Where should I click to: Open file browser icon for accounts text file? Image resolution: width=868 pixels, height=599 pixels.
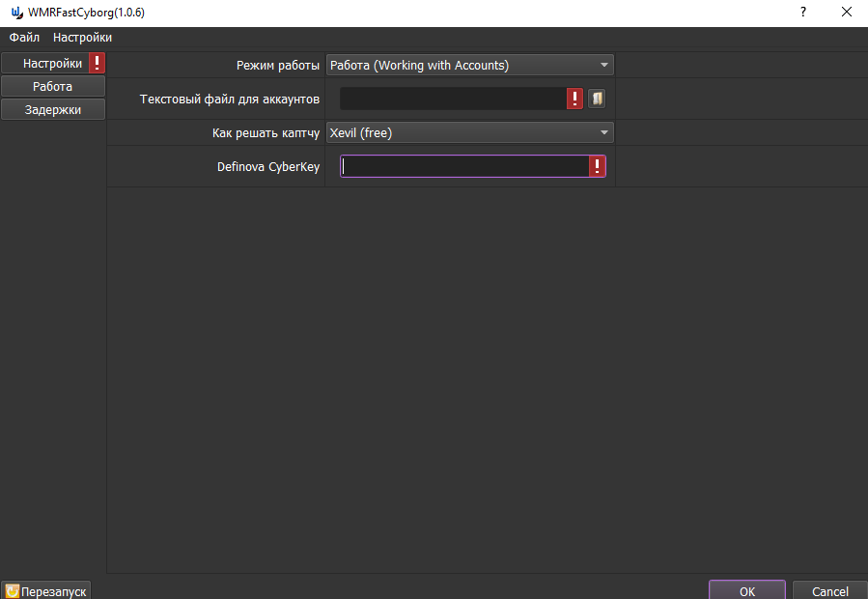pyautogui.click(x=597, y=99)
